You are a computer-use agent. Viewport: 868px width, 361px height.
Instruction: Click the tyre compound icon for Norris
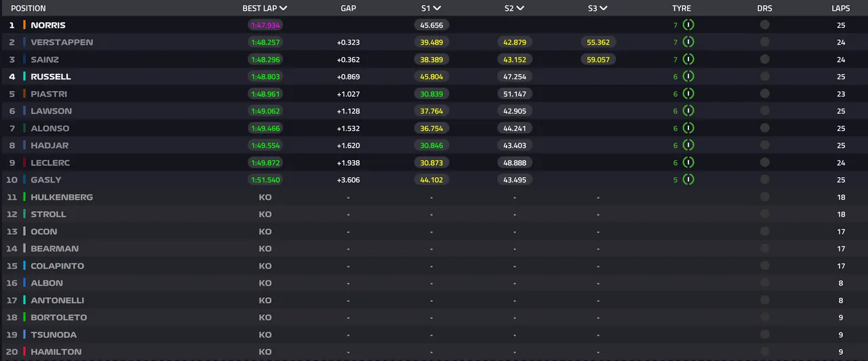[x=688, y=25]
